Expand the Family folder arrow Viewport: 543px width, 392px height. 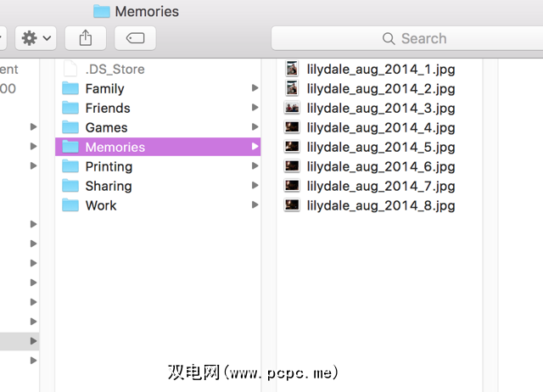[255, 88]
